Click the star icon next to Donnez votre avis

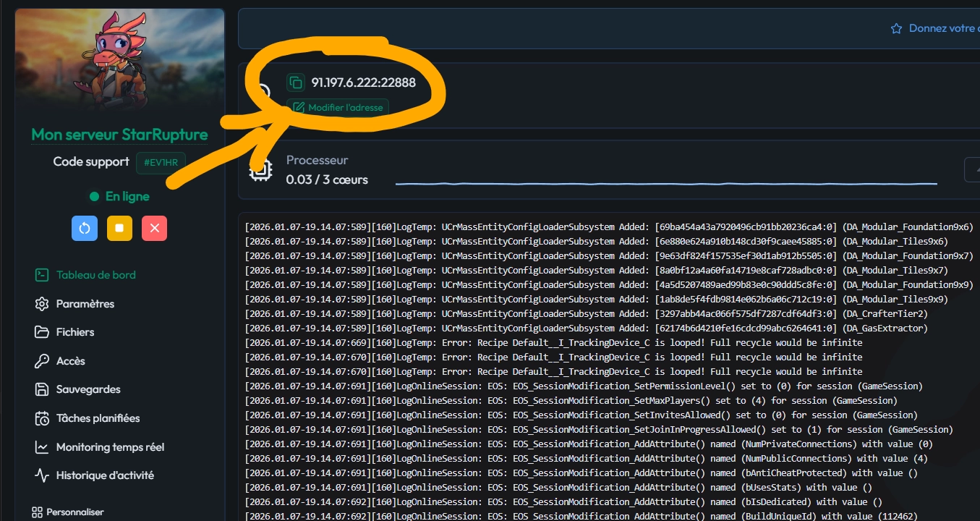tap(897, 28)
